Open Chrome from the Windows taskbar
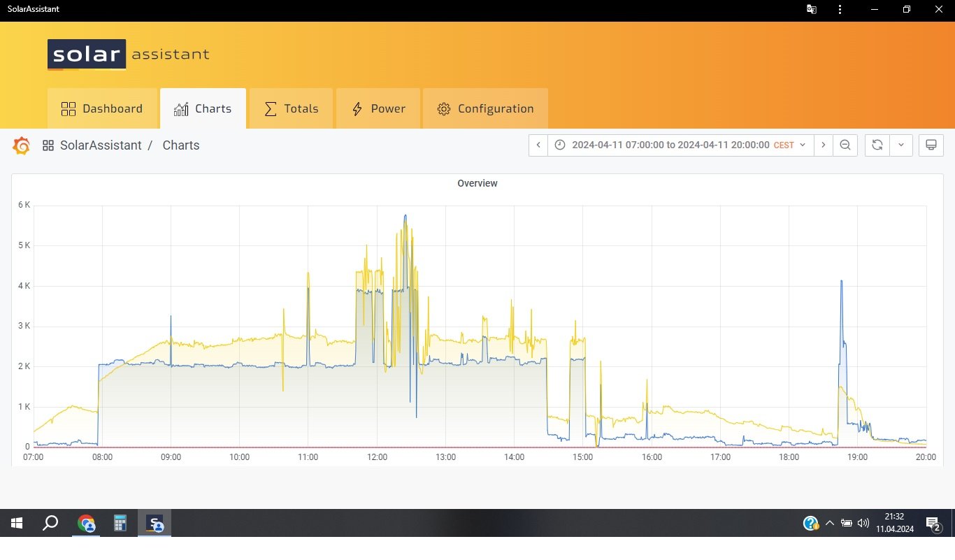The image size is (955, 560). click(x=86, y=523)
